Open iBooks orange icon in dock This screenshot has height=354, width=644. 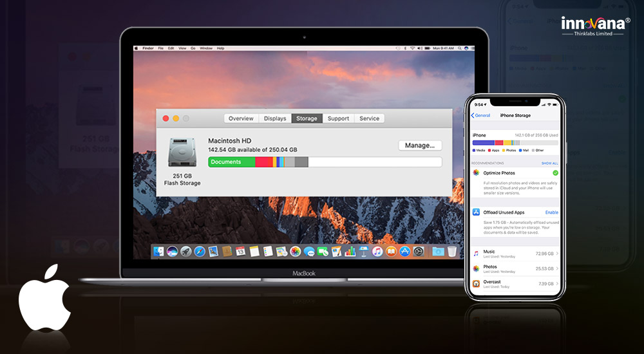click(x=391, y=251)
